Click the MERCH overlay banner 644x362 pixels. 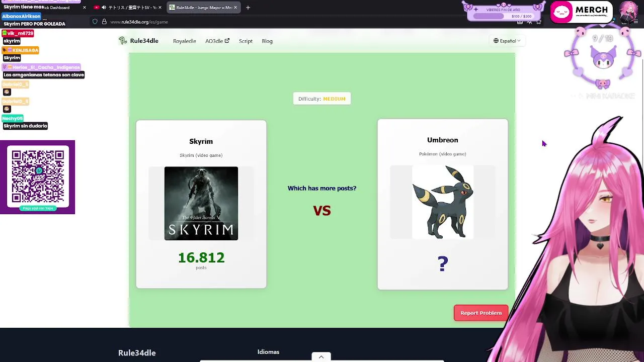click(582, 12)
